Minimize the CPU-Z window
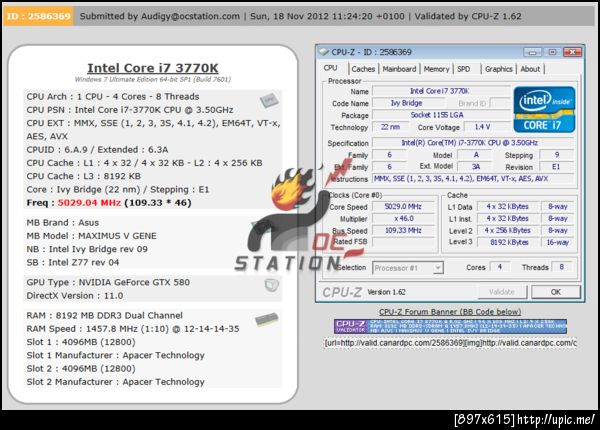 pos(532,52)
